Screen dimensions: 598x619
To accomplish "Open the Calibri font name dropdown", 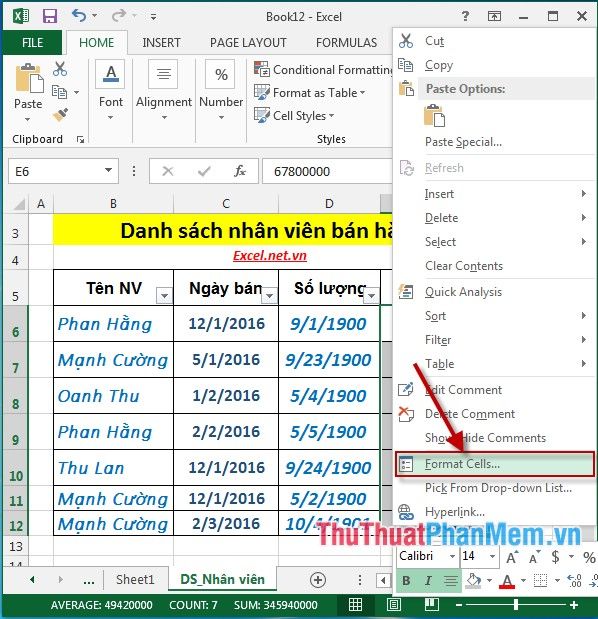I will click(x=452, y=557).
